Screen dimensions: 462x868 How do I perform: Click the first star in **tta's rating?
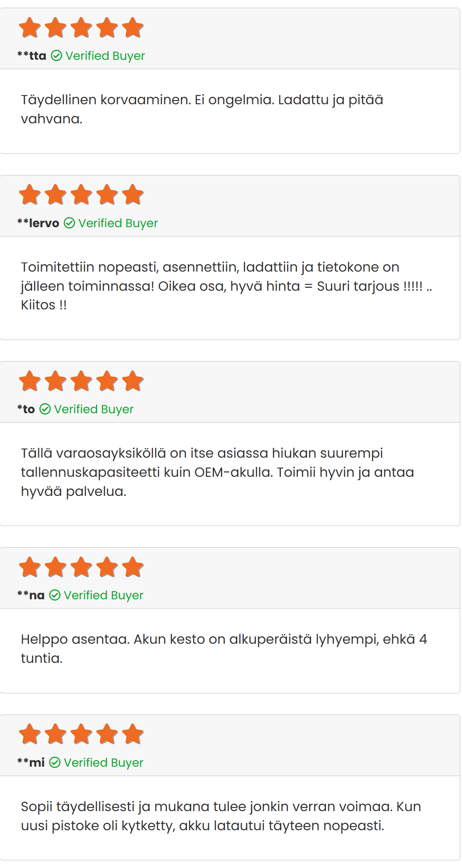tap(30, 27)
